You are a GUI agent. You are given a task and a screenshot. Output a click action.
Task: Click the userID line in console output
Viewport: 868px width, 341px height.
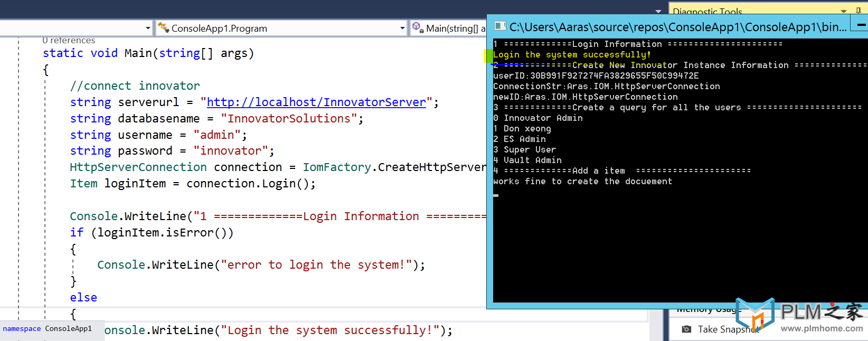click(x=596, y=76)
